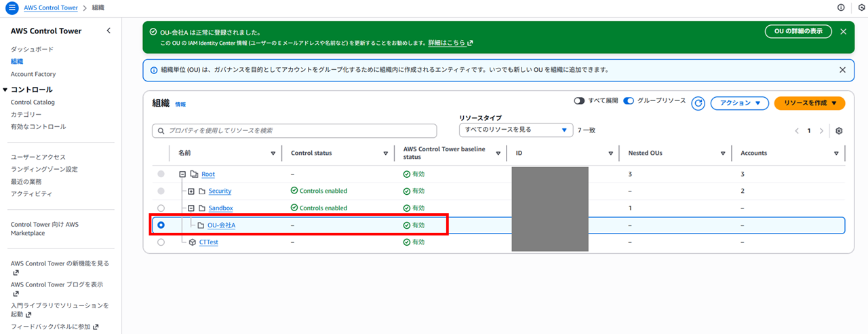Click the 情報 link beside 組織 heading
Image resolution: width=868 pixels, height=334 pixels.
pos(180,105)
